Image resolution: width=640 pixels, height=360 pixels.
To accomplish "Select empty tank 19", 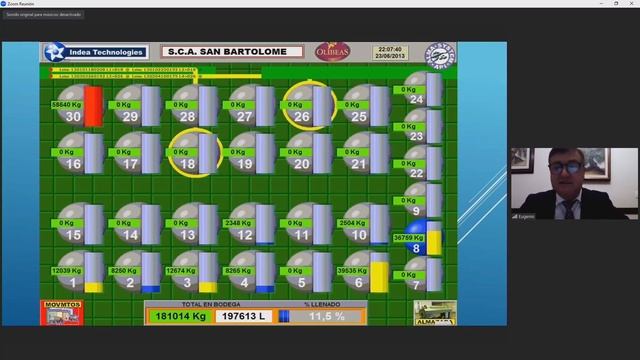I will click(x=249, y=153).
